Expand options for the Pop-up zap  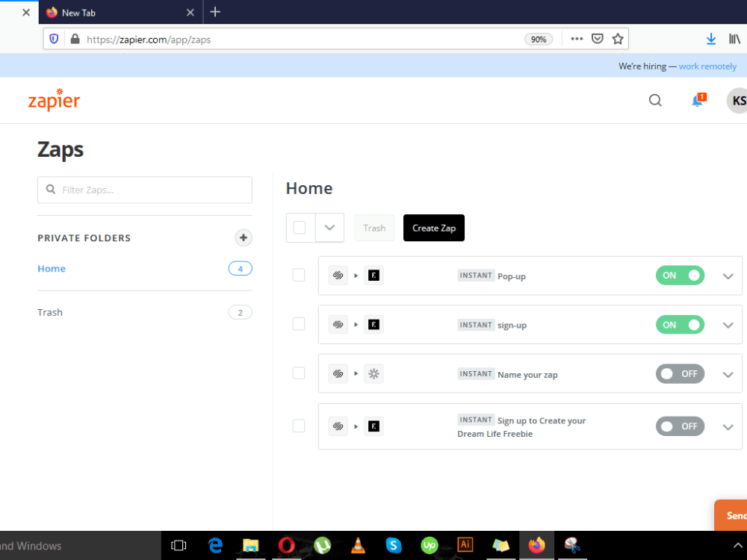[x=728, y=276]
